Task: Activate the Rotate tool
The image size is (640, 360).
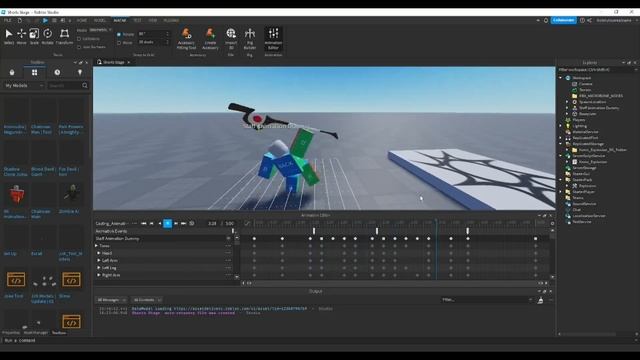Action: [x=47, y=36]
